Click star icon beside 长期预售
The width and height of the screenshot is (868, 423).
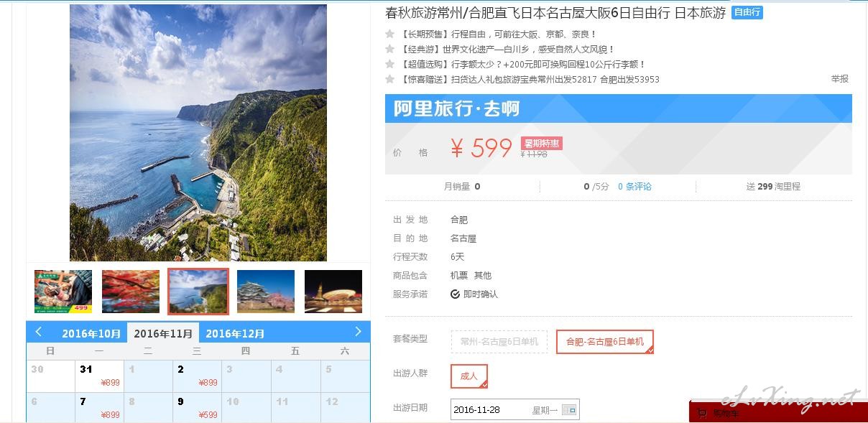pyautogui.click(x=390, y=34)
